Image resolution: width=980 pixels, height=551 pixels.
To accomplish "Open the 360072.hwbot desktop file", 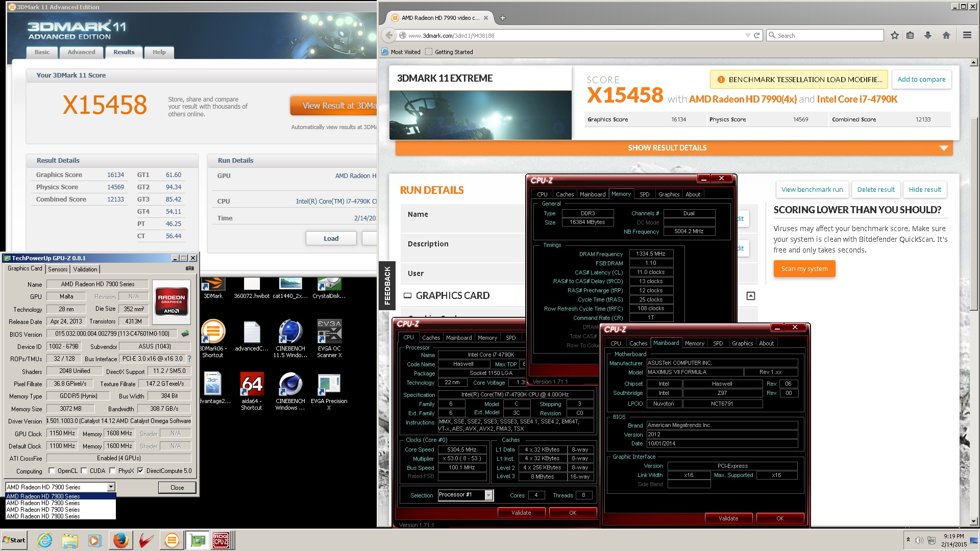I will (252, 287).
